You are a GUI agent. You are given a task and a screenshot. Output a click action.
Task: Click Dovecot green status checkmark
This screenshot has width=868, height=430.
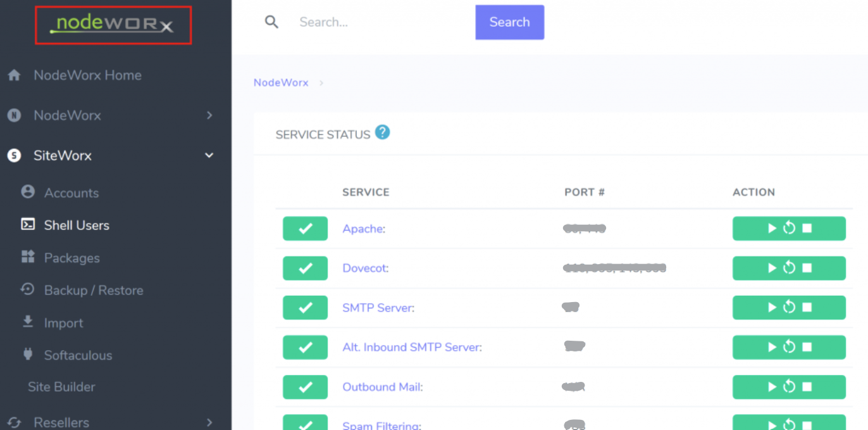coord(305,269)
